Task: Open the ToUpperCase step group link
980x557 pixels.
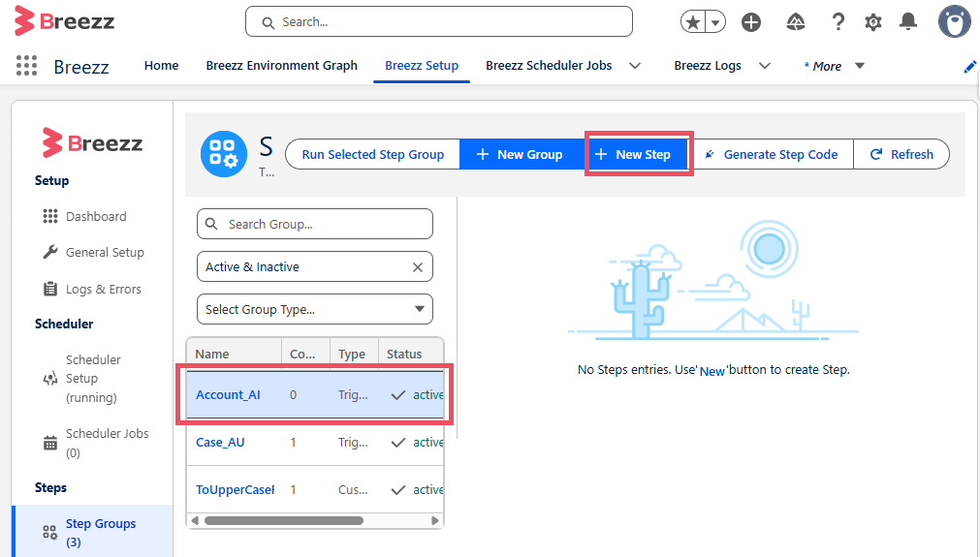Action: [x=235, y=489]
